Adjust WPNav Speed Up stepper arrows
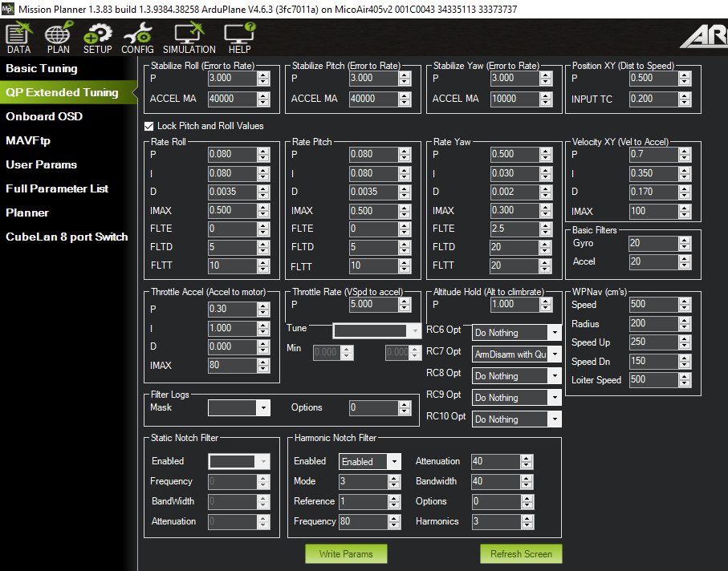The width and height of the screenshot is (728, 571). 685,342
